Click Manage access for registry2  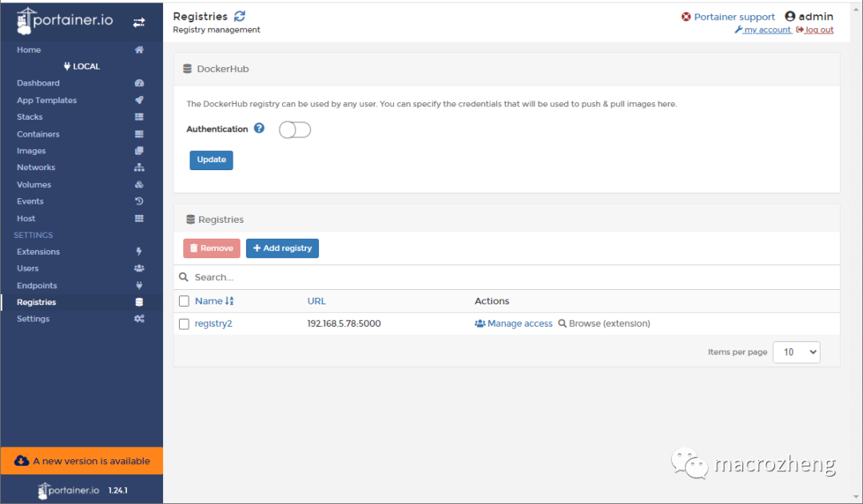514,323
